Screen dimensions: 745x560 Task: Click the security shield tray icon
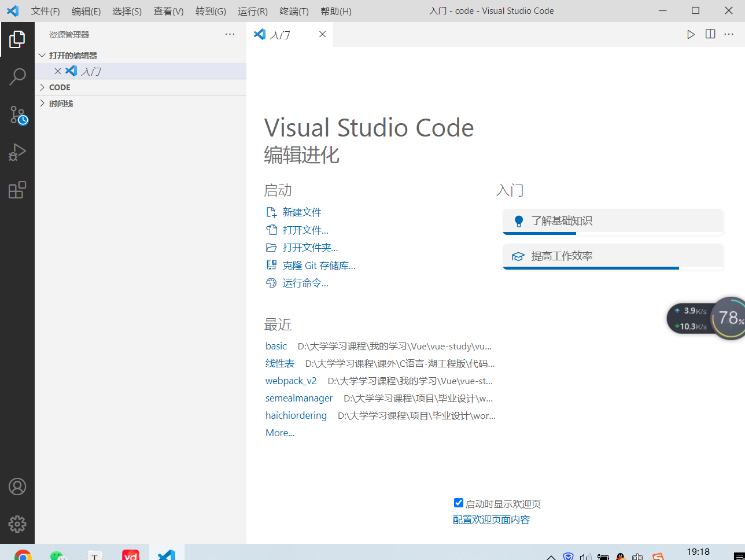[568, 557]
